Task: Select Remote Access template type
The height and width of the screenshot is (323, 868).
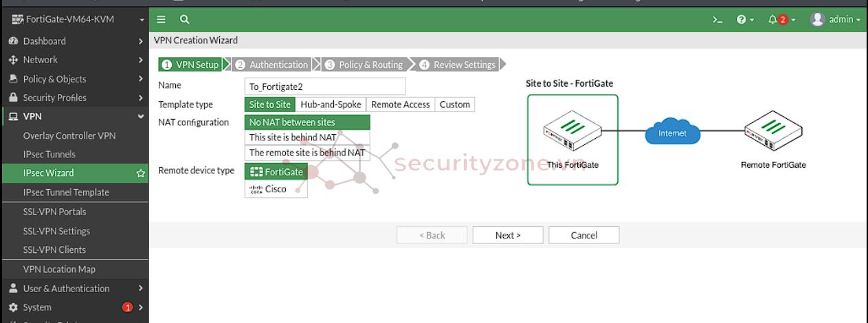Action: (x=401, y=104)
